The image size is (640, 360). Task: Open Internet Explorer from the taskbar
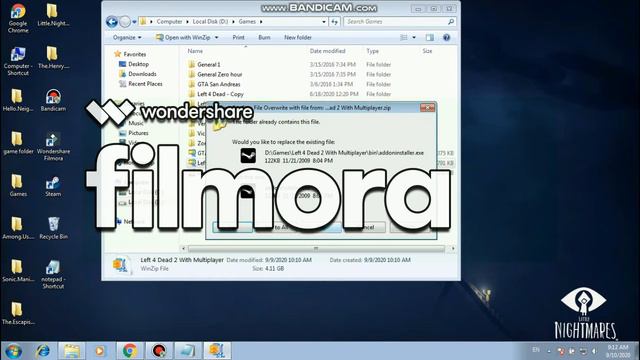click(42, 351)
